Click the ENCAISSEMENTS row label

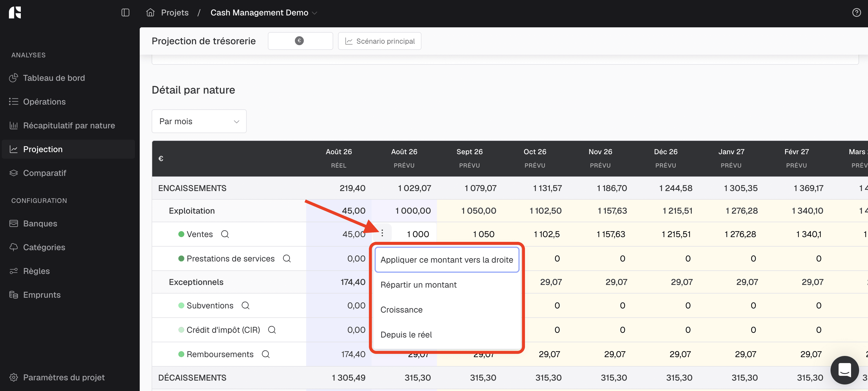click(192, 188)
